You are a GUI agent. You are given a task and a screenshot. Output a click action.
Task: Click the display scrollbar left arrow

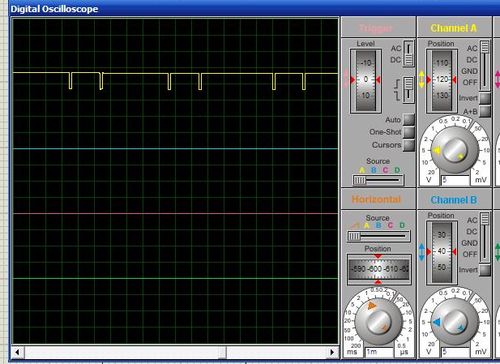click(x=18, y=352)
